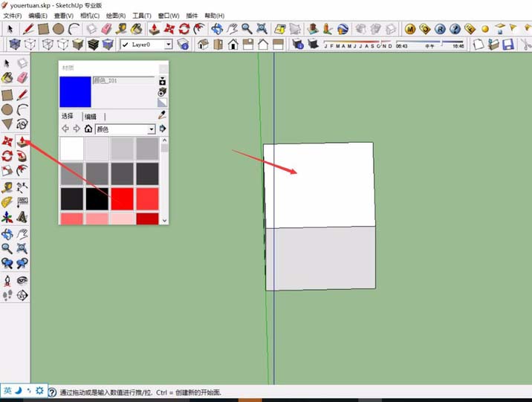Select the Push/Pull tool in left toolbar
532x402 pixels.
(22, 141)
